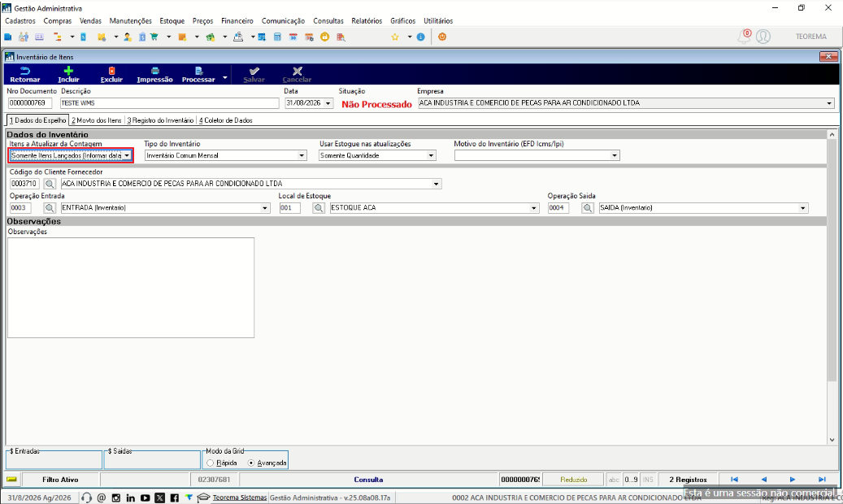Search Operação Entrada with magnifier icon
Screen dimensions: 843x504
click(50, 208)
